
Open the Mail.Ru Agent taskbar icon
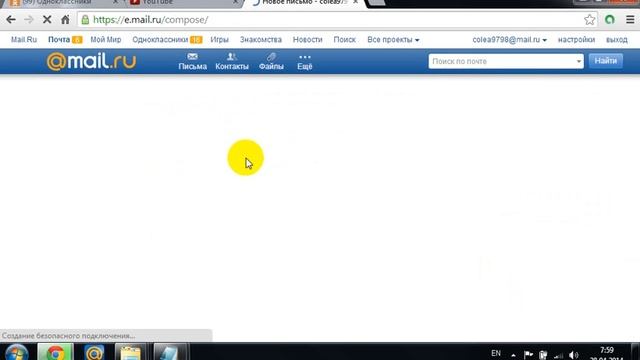(x=94, y=353)
